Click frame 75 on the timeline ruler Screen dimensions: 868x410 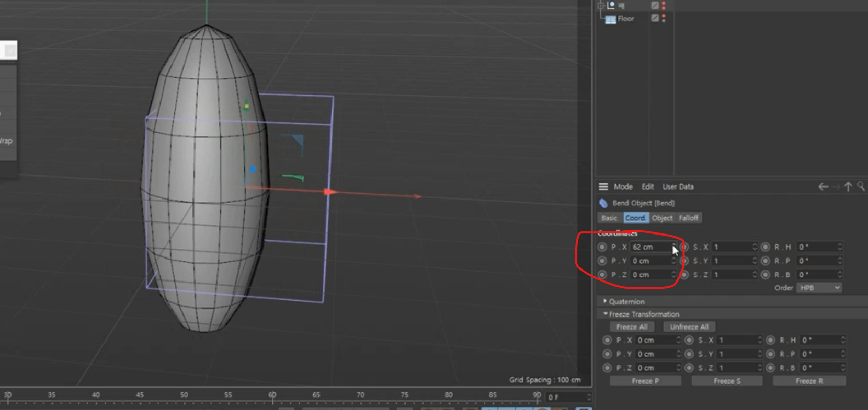coord(405,395)
